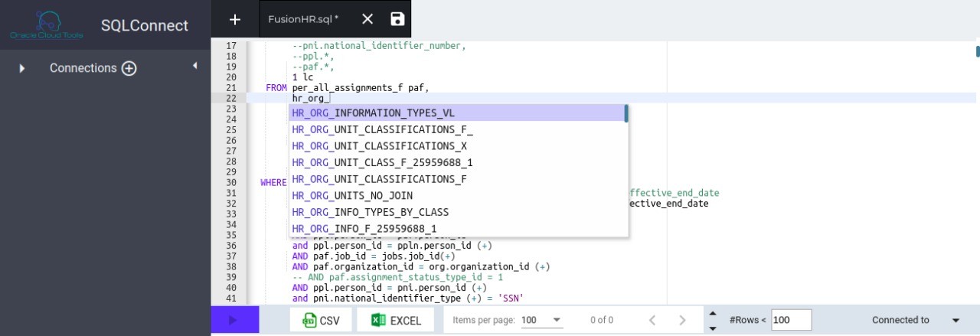Click commented 'assignment_status_type_id = 1' line

tap(397, 277)
